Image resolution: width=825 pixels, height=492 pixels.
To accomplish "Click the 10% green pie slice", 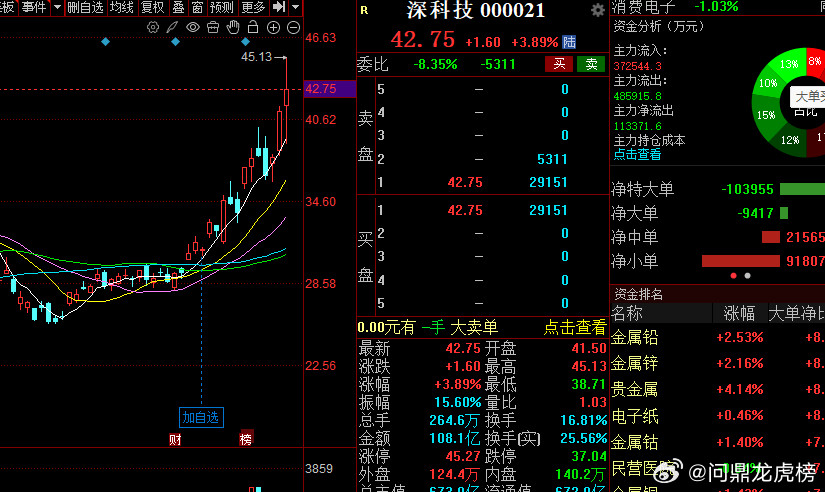I will pos(768,83).
